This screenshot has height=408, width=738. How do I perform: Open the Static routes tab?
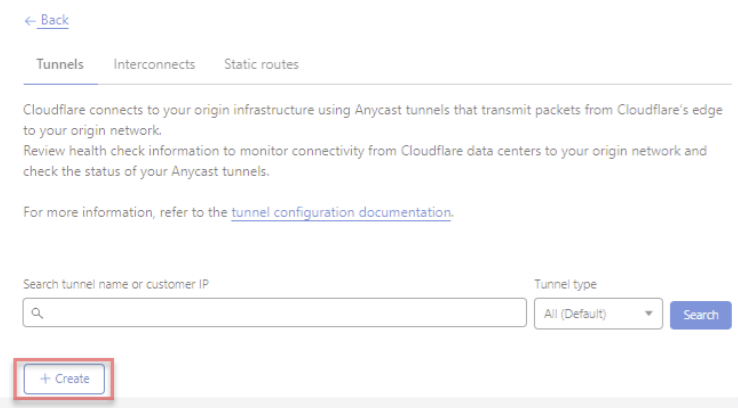(261, 64)
